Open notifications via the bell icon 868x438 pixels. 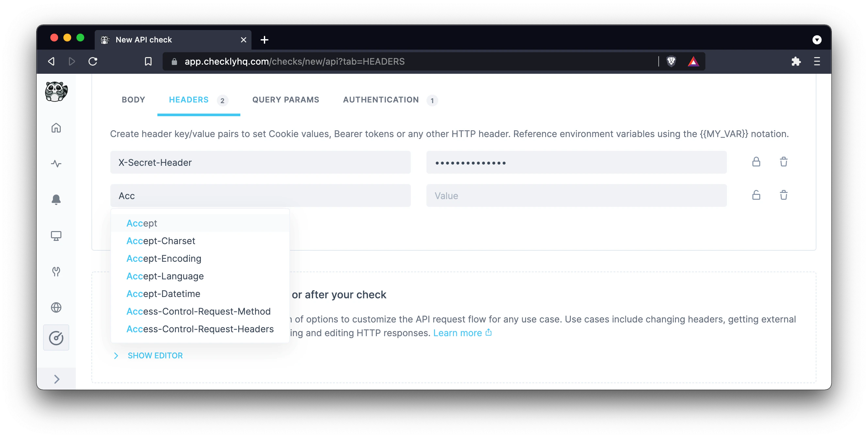click(56, 200)
